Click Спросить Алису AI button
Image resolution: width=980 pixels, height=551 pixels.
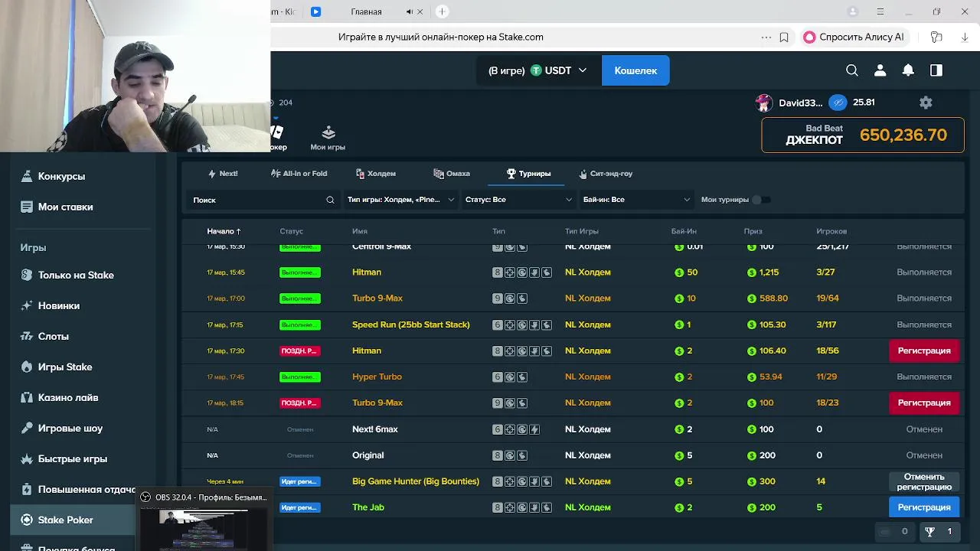tap(854, 37)
